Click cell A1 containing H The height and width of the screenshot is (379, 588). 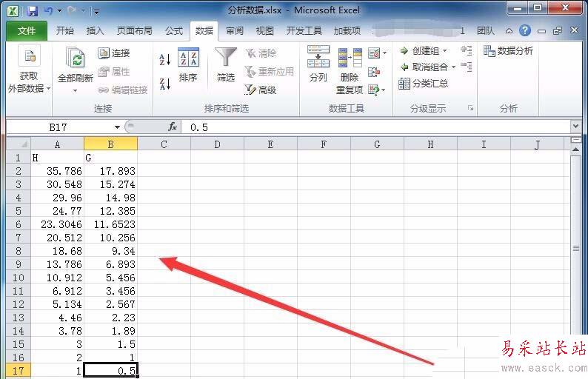point(57,158)
